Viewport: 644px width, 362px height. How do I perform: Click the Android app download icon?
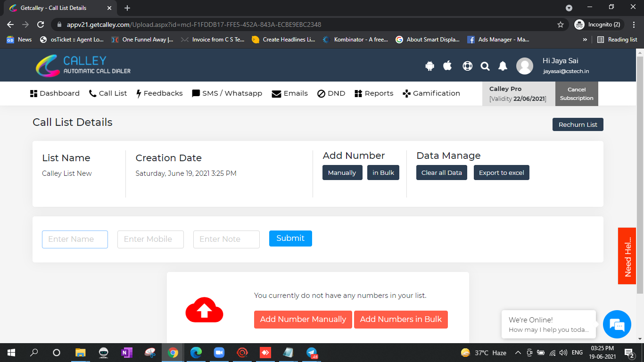429,66
